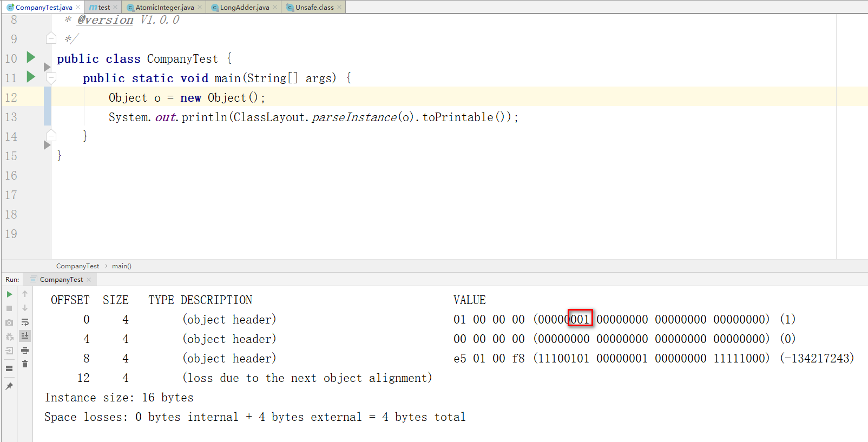Click the OFFSET column header in console
Viewport: 868px width, 442px height.
[70, 300]
